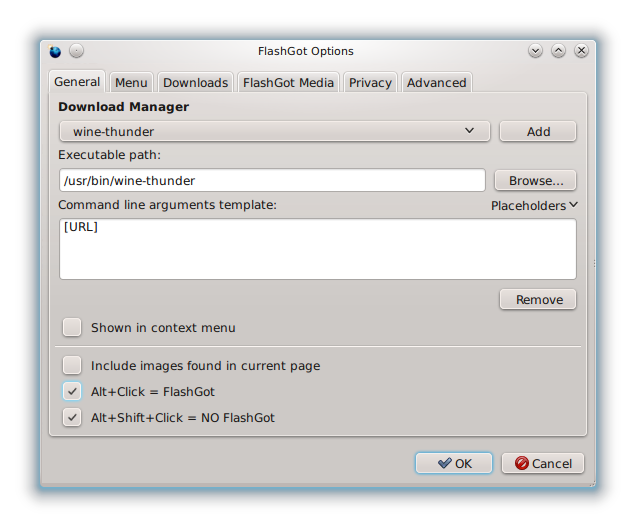Click the Download Manager heading text

(x=124, y=107)
